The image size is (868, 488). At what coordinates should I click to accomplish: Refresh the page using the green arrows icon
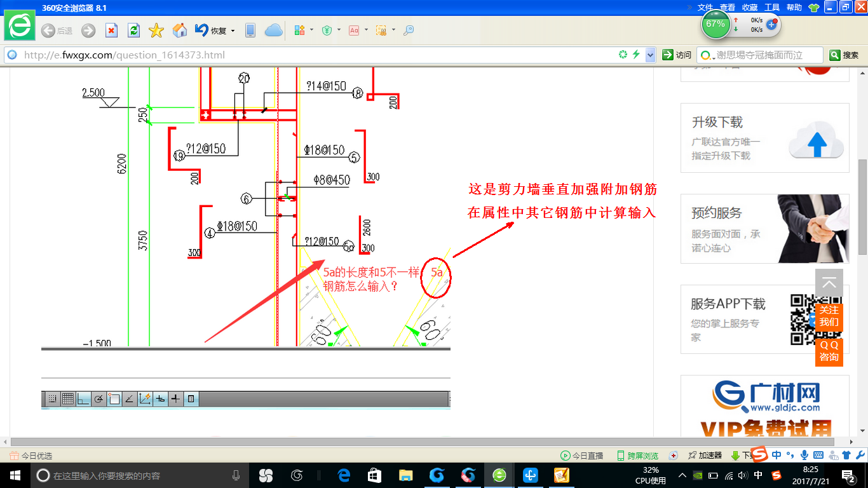133,30
